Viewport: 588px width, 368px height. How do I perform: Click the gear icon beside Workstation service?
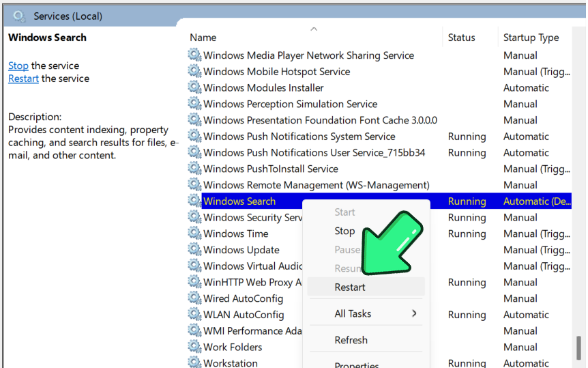click(194, 362)
